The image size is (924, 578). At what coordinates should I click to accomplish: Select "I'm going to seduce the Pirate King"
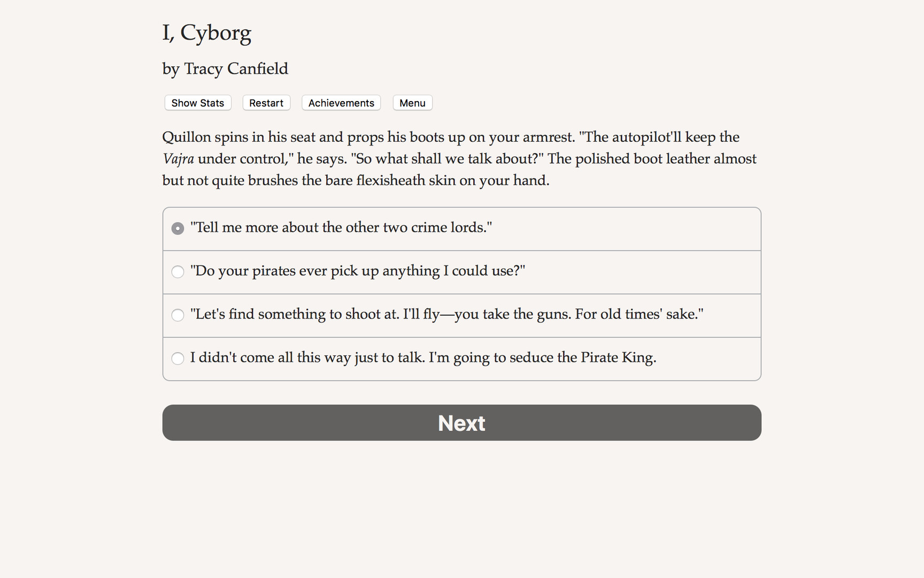(423, 358)
